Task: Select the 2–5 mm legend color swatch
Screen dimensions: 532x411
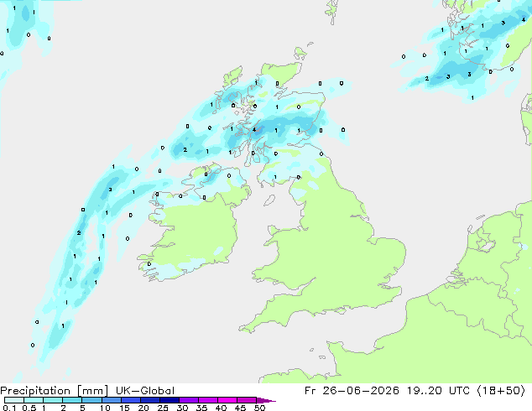Action: (x=72, y=400)
